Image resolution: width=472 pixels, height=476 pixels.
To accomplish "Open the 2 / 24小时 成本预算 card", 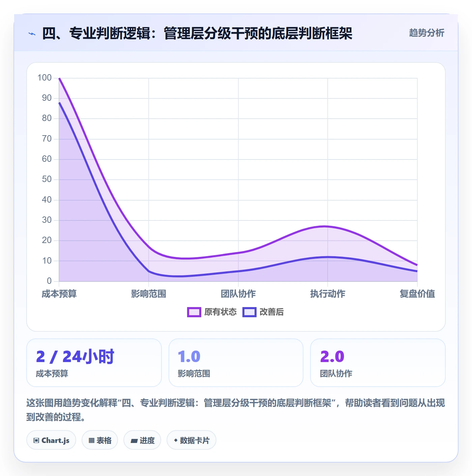I will (94, 363).
